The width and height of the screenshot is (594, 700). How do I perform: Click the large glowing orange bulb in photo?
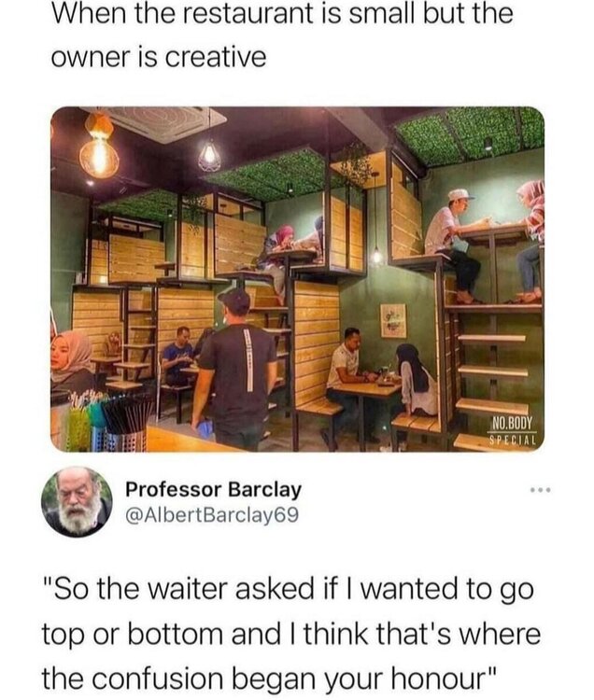click(x=100, y=146)
